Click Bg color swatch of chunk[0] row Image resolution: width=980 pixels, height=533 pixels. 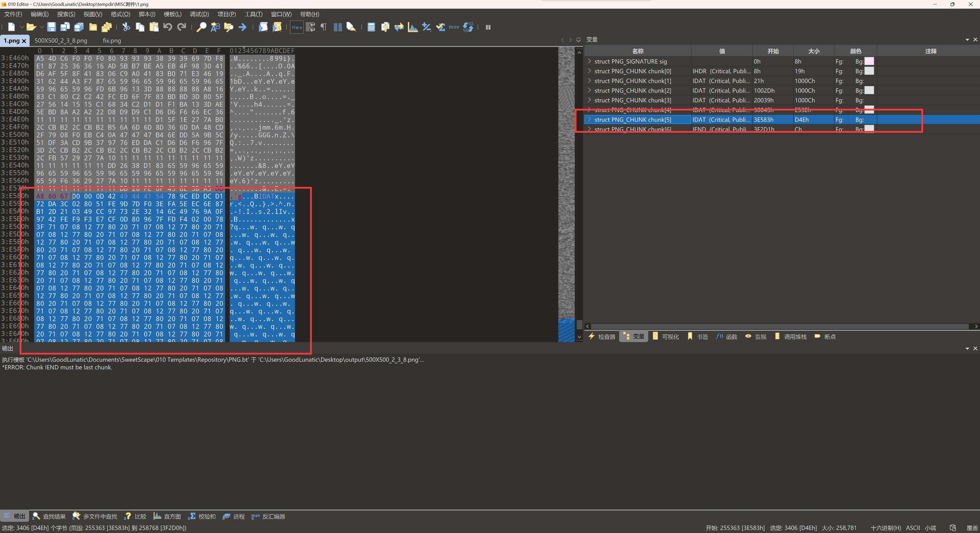[869, 71]
